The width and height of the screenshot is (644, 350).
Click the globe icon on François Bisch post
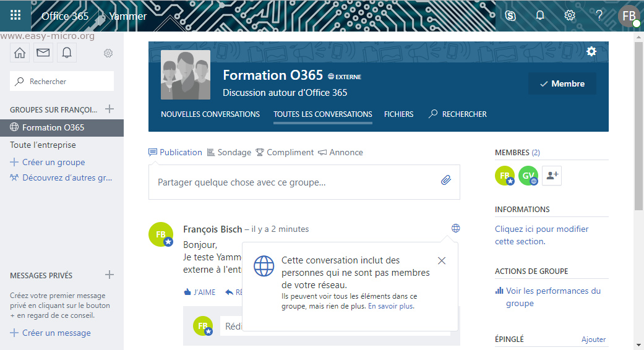tap(455, 228)
